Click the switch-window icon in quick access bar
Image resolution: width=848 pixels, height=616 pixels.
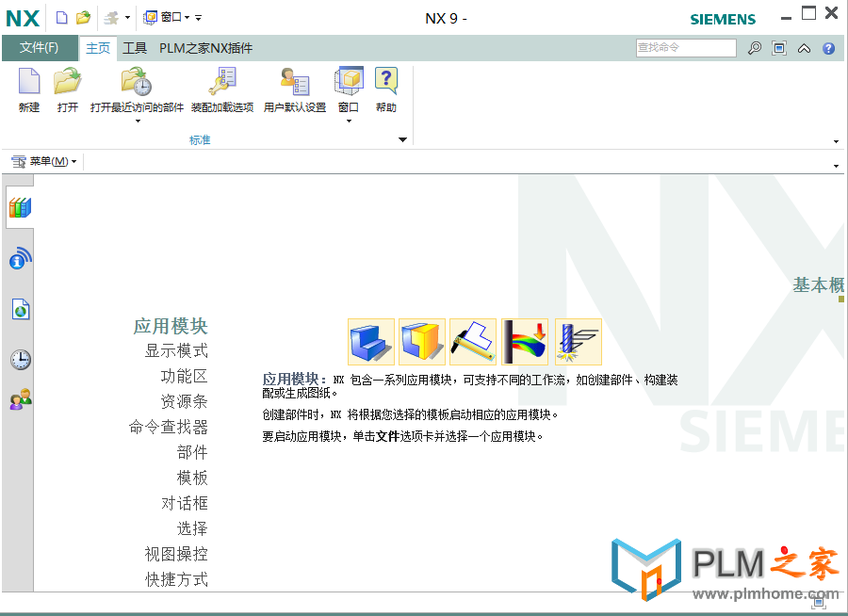[111, 18]
